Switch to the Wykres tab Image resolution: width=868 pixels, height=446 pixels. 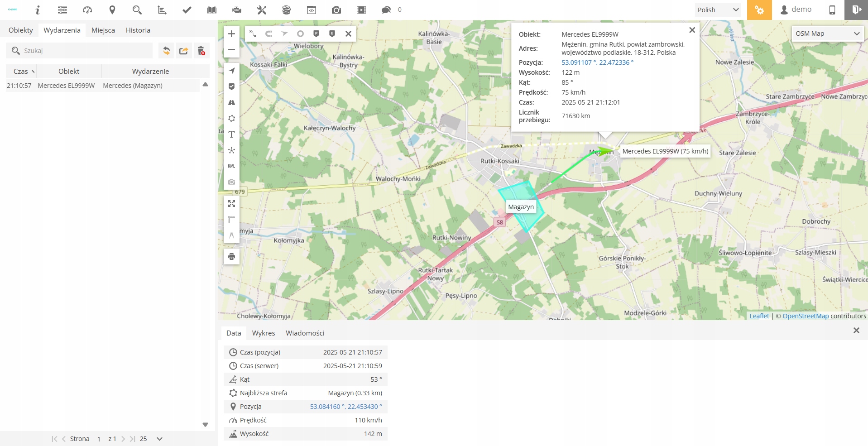click(264, 333)
